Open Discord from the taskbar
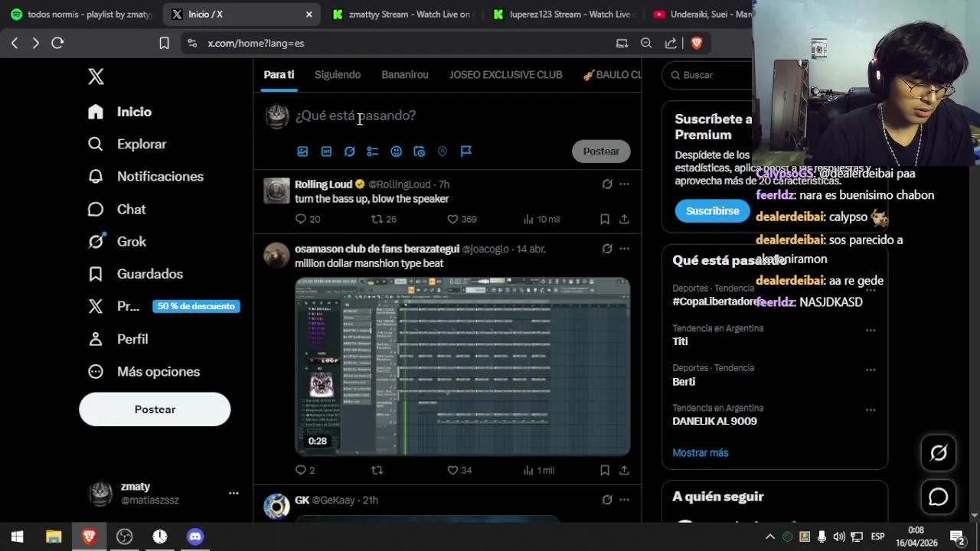The width and height of the screenshot is (980, 551). click(195, 536)
